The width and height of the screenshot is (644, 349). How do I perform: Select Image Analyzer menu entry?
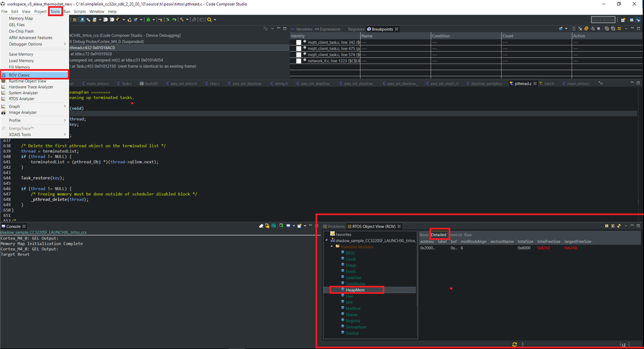tap(35, 112)
